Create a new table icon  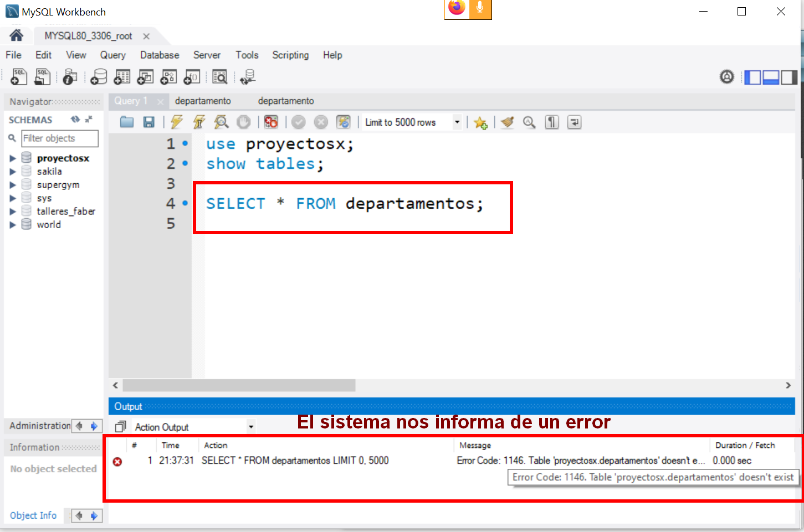pyautogui.click(x=122, y=77)
